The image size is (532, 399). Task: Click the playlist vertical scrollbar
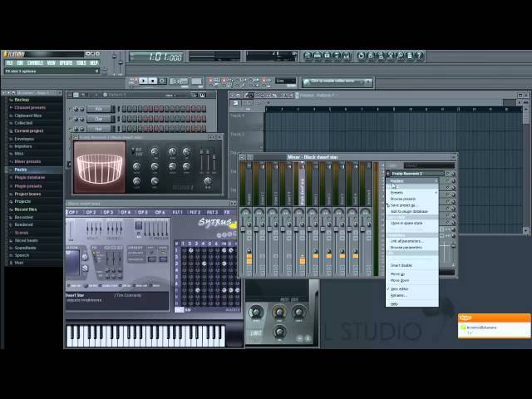pos(526,170)
